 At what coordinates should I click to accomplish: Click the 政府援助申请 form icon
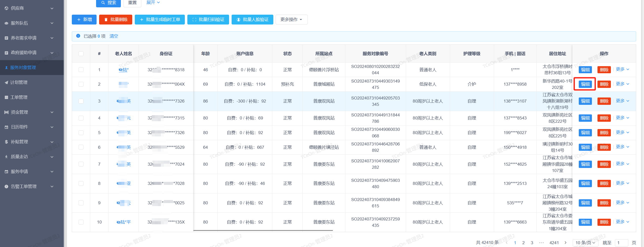(6, 53)
